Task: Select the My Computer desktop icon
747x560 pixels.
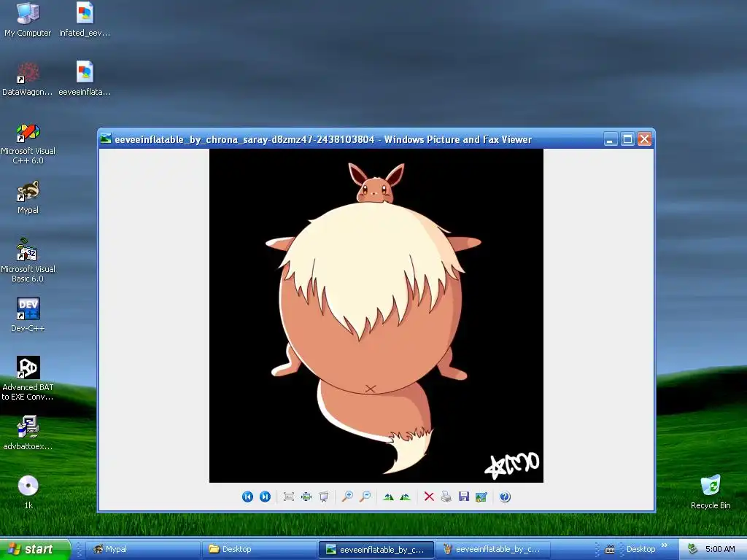Action: click(28, 20)
